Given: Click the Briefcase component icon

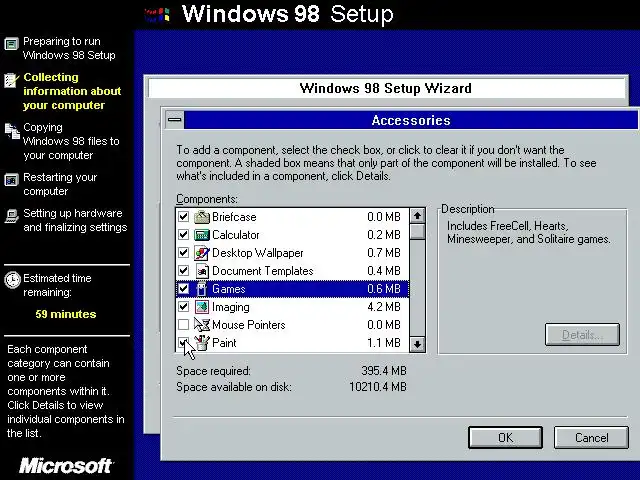Looking at the screenshot, I should tap(202, 217).
